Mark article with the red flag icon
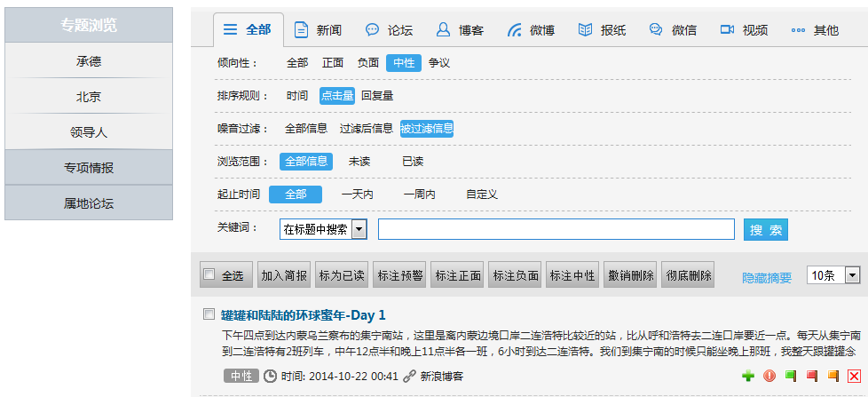868x397 pixels. [812, 376]
